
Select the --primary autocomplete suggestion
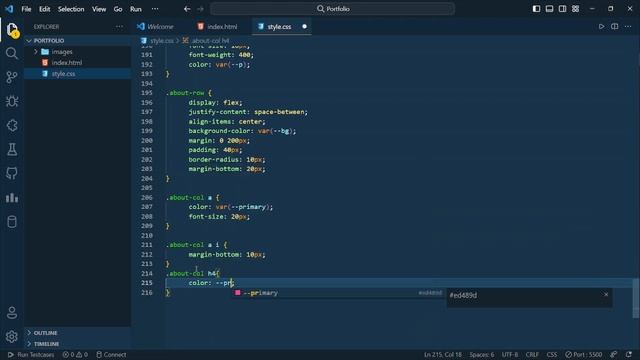[337, 293]
